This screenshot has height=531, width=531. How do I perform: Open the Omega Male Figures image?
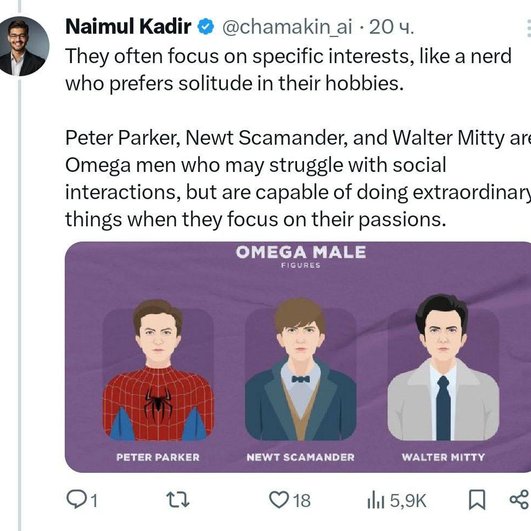point(298,357)
